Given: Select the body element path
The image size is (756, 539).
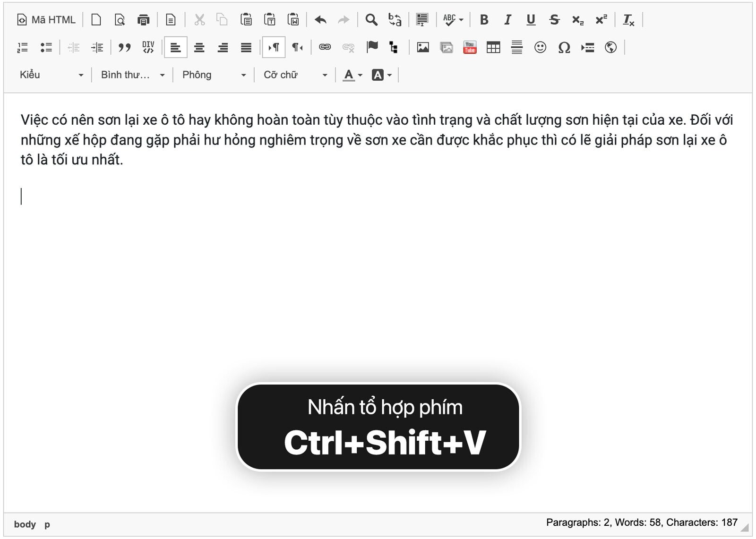Looking at the screenshot, I should [x=25, y=524].
